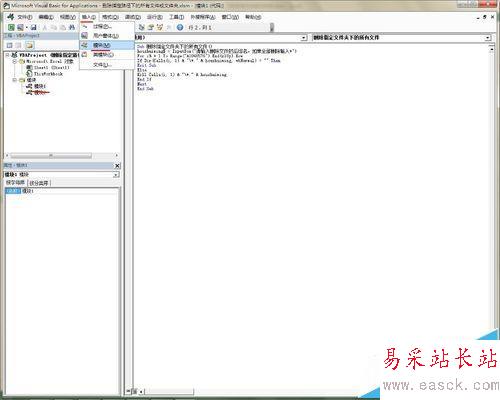
Task: Toggle full module view at code window bottom-left
Action: (135, 391)
